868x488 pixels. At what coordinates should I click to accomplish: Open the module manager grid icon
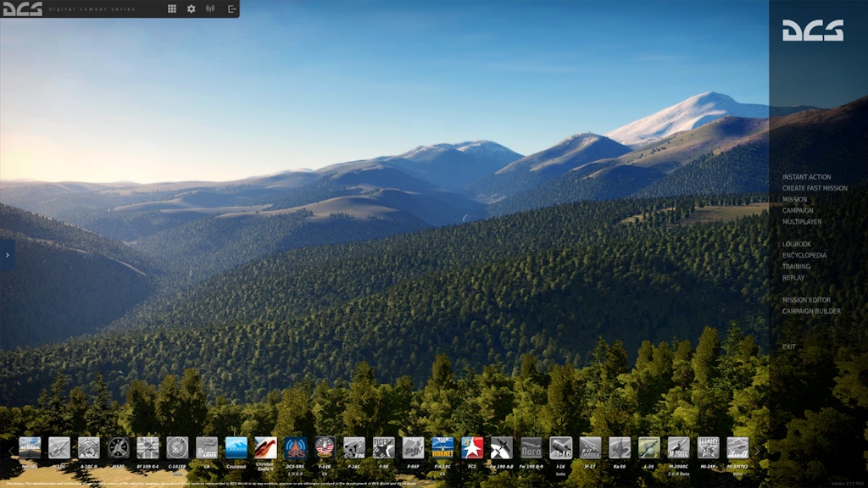click(x=172, y=8)
